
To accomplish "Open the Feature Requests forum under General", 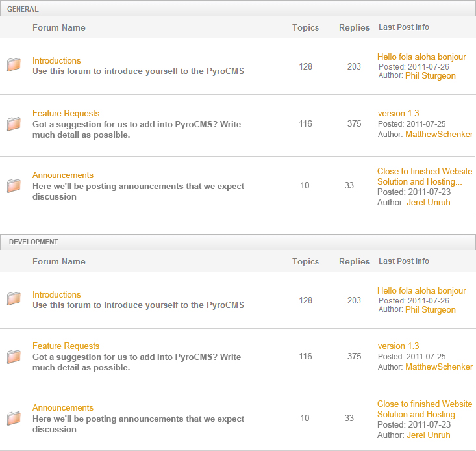I will click(66, 113).
